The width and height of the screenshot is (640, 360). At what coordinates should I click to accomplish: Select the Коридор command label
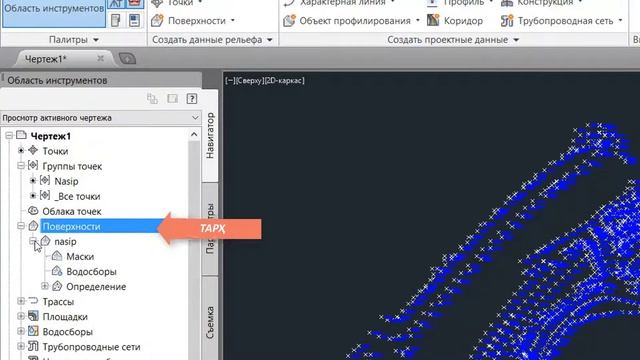click(463, 21)
